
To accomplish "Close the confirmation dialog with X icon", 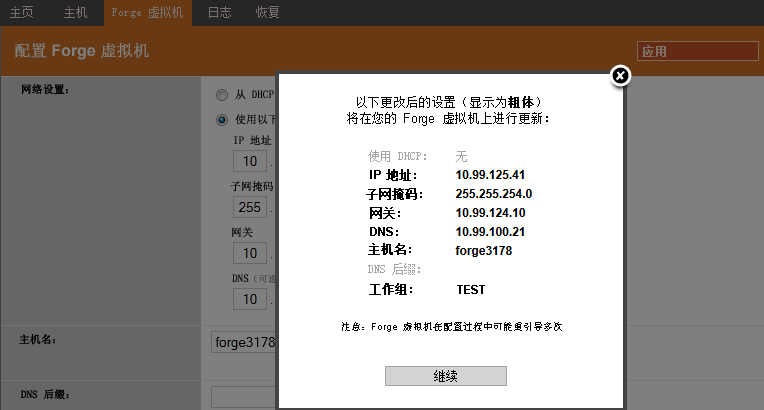I will pyautogui.click(x=620, y=76).
